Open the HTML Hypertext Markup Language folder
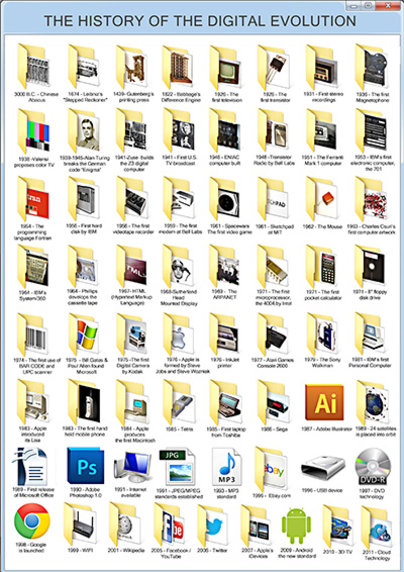 132,266
